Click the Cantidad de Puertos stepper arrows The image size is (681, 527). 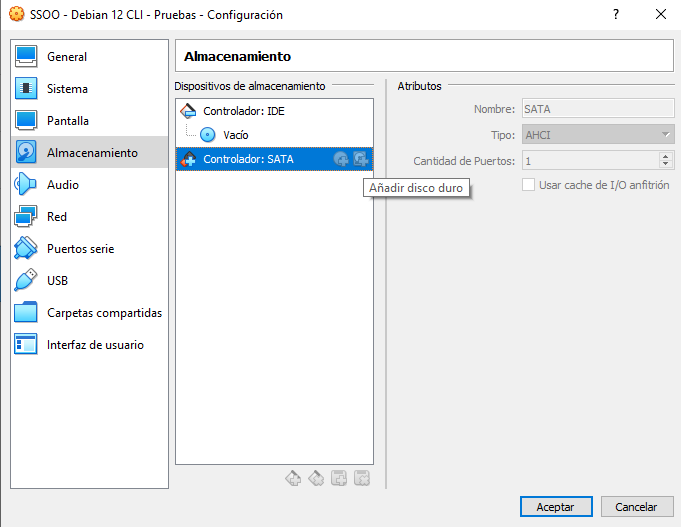(666, 160)
